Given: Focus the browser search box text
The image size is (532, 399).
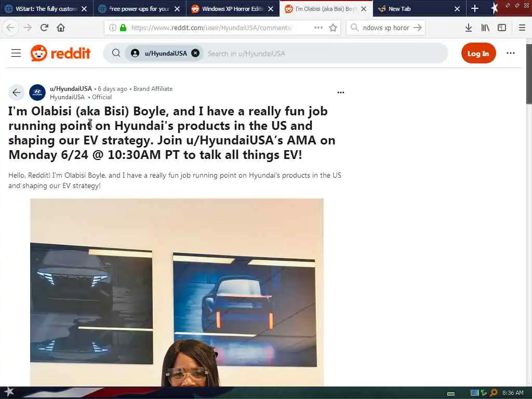Looking at the screenshot, I should (386, 28).
